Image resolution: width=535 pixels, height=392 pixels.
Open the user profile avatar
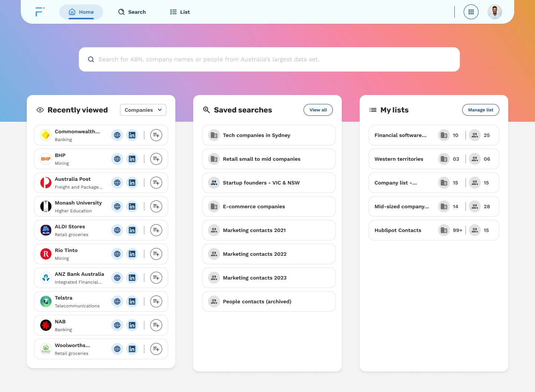point(495,12)
